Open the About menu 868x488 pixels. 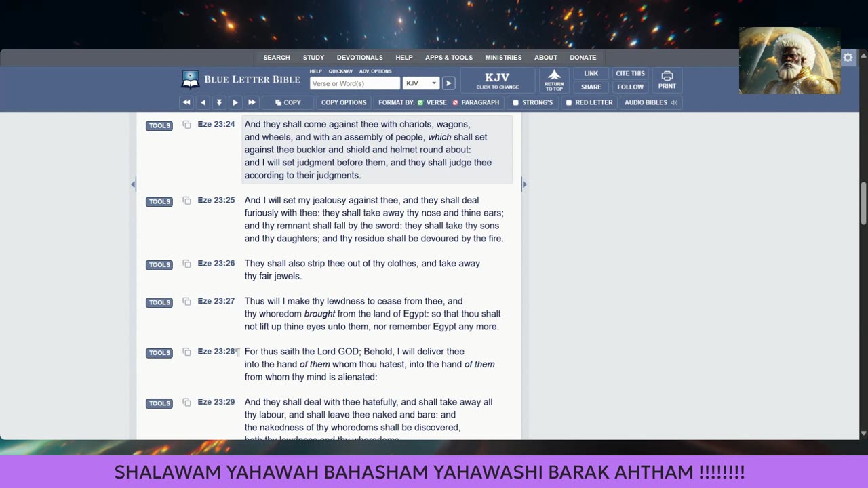pyautogui.click(x=546, y=58)
